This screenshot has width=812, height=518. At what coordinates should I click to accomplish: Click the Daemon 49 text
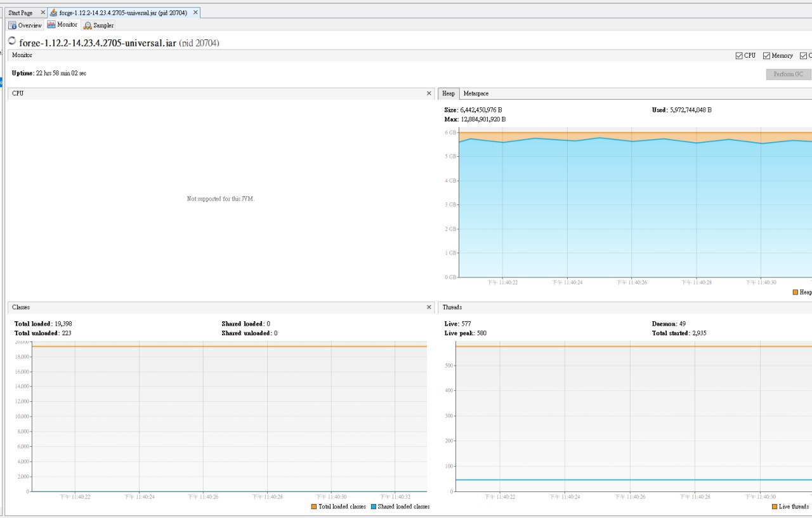[x=669, y=324]
